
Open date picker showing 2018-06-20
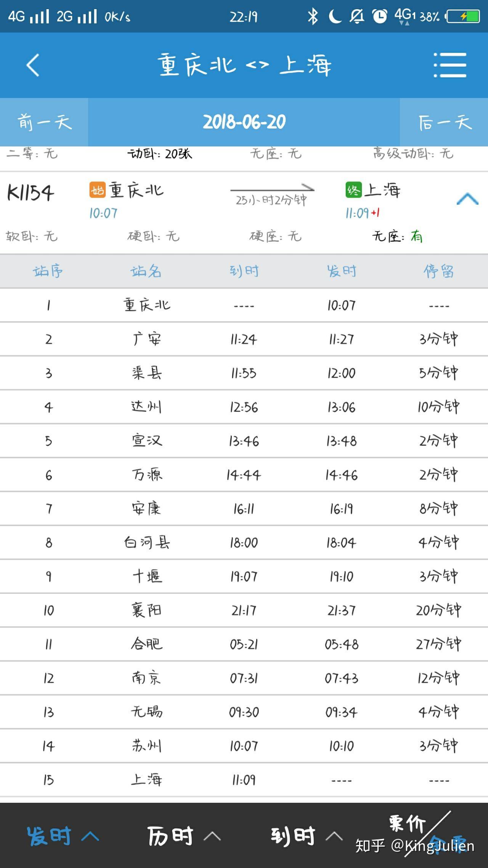coord(244,122)
